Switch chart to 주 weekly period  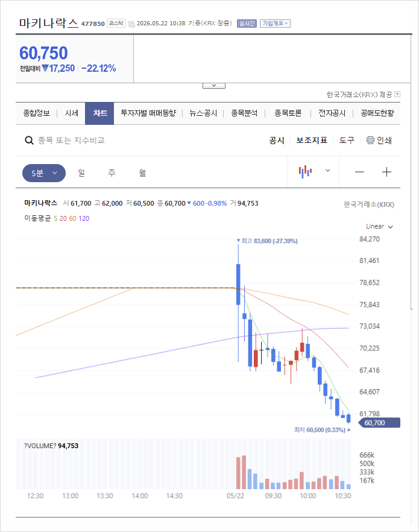click(112, 173)
